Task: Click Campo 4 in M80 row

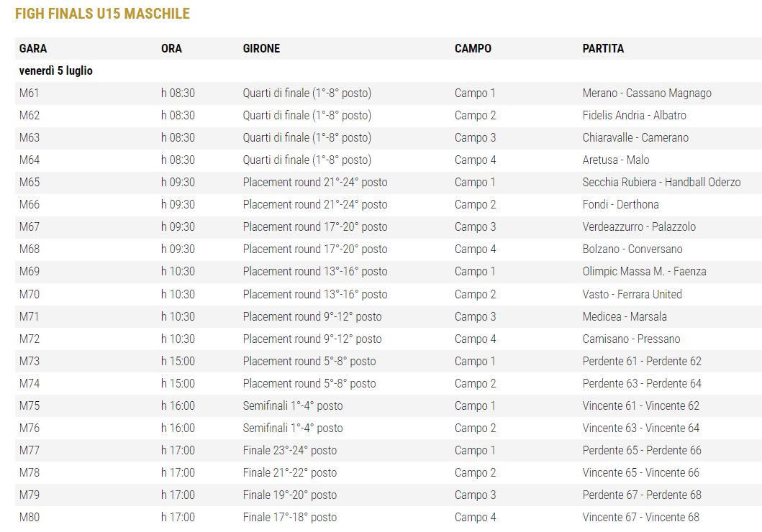Action: [476, 518]
